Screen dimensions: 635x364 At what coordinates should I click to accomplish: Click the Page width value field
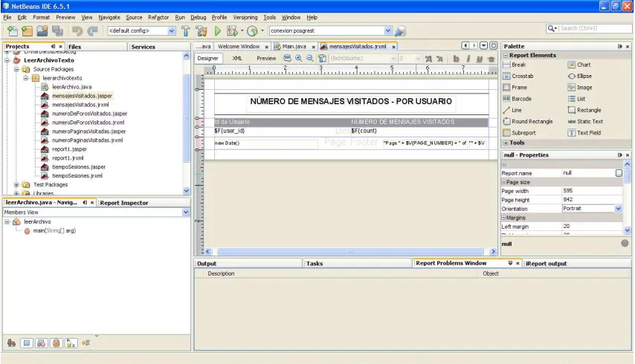point(592,191)
